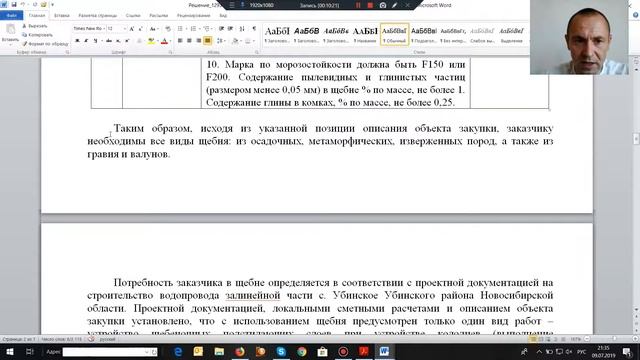
Task: Click the Paste (Вставить) clipboard icon
Action: pyautogui.click(x=10, y=29)
